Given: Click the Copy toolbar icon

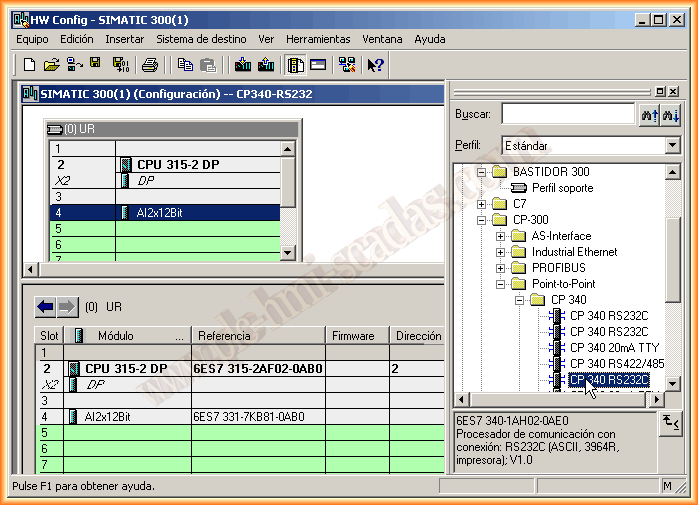Looking at the screenshot, I should tap(185, 65).
